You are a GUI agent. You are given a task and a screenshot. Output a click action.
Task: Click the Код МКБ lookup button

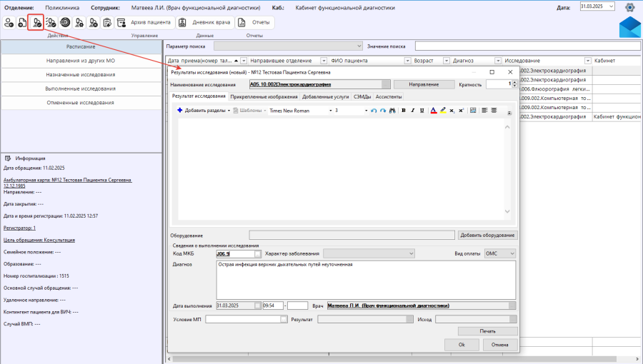(x=257, y=254)
